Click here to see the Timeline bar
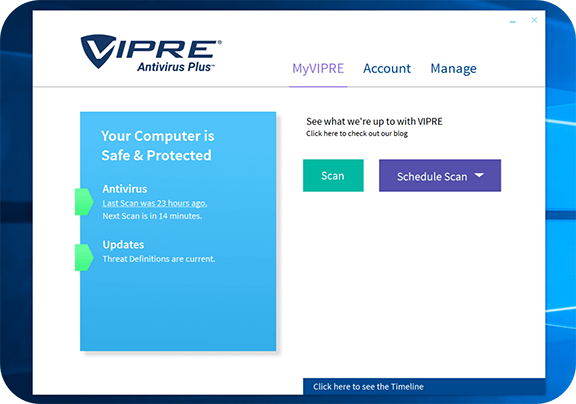This screenshot has height=404, width=576. point(424,387)
